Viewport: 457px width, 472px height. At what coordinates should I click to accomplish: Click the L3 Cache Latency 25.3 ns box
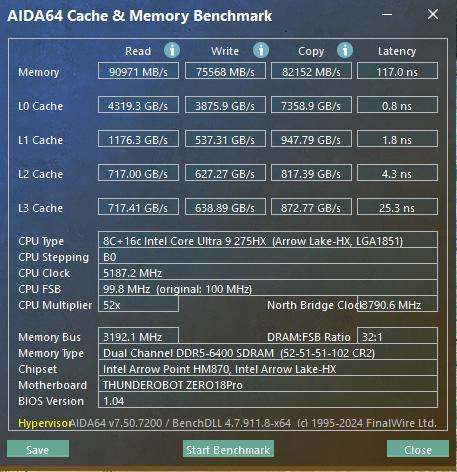397,207
